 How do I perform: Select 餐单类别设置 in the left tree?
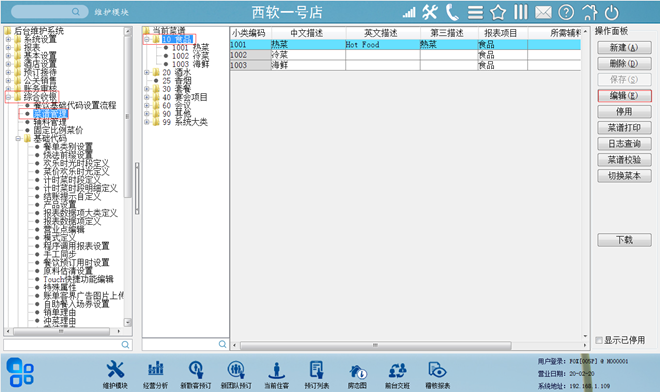[68, 147]
